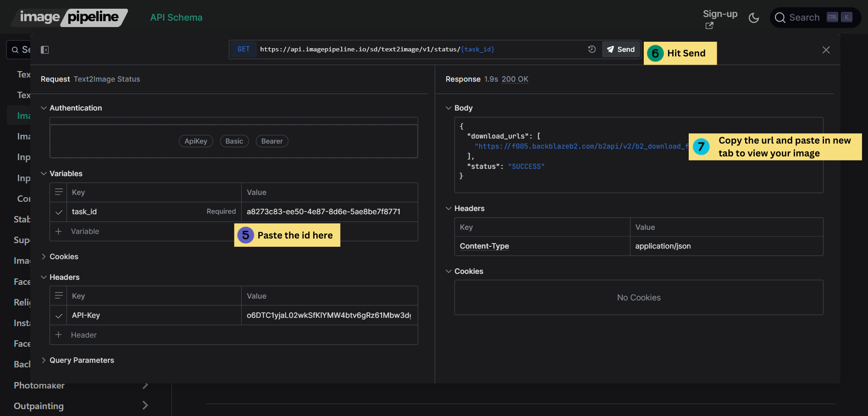
Task: Click the 200 OK status link
Action: [515, 79]
